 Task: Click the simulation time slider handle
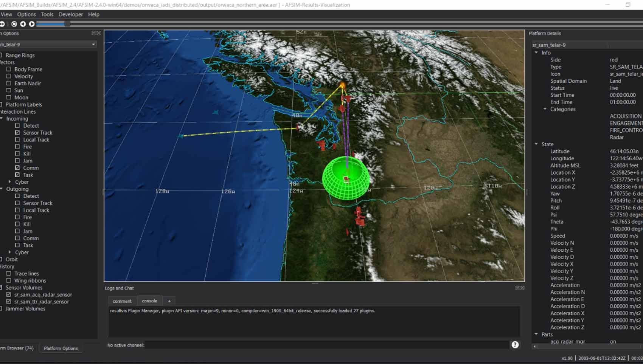67,24
